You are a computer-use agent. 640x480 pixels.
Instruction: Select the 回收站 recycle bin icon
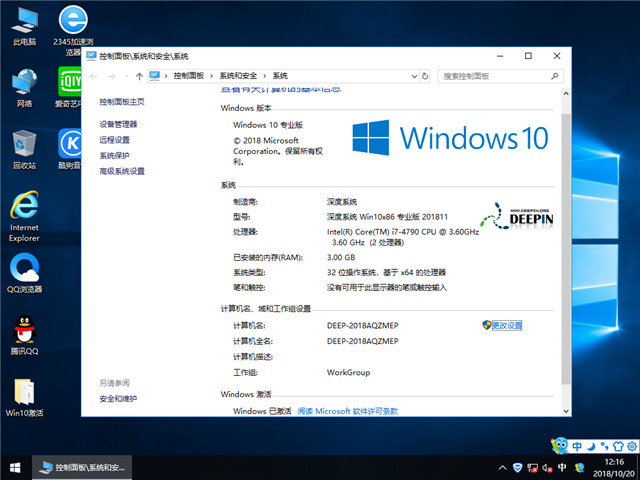pyautogui.click(x=24, y=149)
